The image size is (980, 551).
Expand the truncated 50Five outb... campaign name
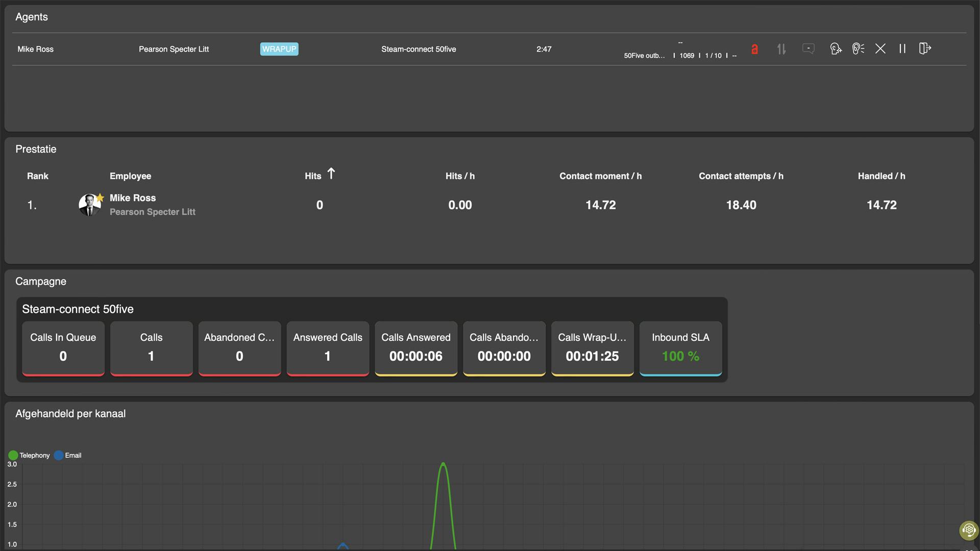point(644,55)
